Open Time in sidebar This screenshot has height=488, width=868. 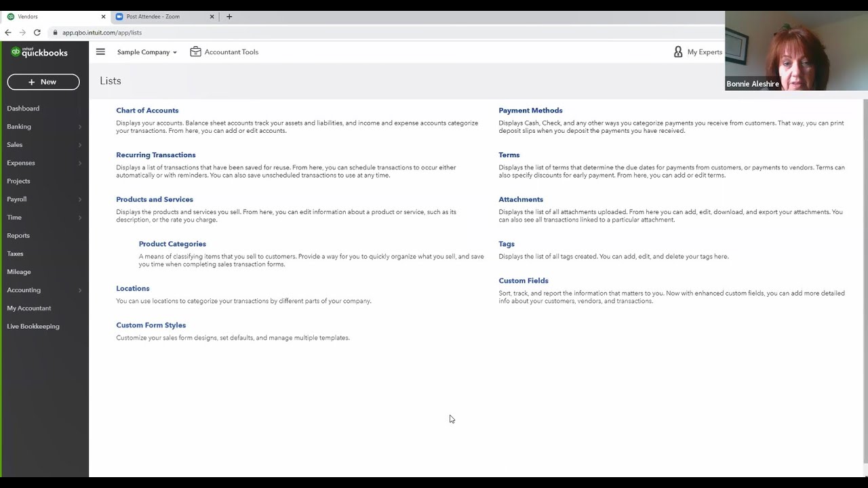click(14, 218)
